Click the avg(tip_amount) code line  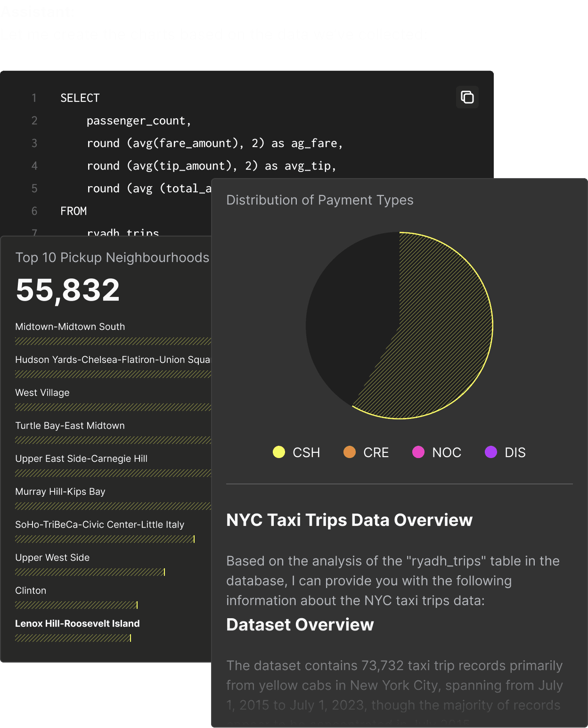pos(211,166)
